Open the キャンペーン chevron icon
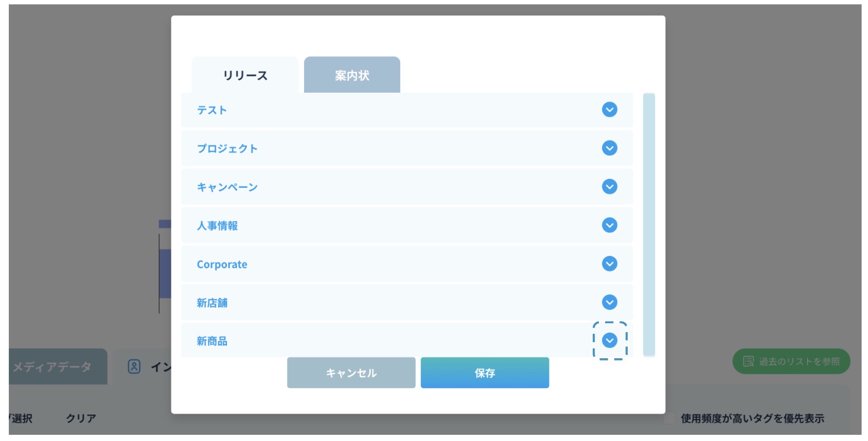Screen dimensions: 868x441 [x=609, y=187]
